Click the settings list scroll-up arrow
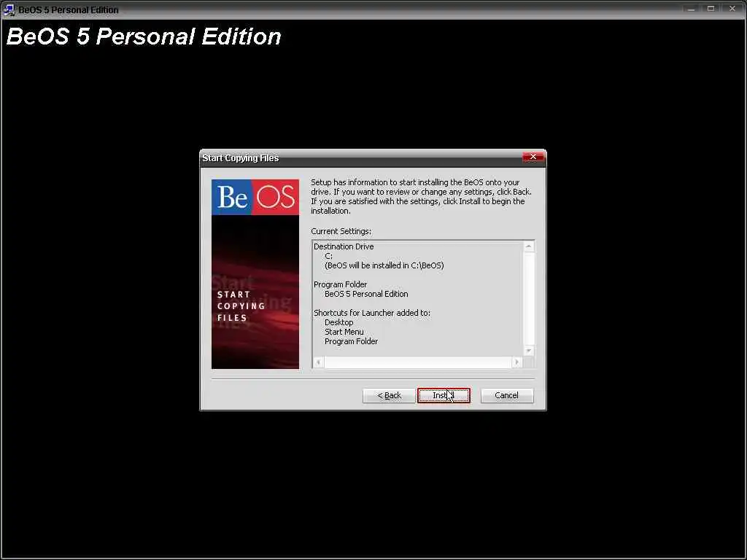 [529, 246]
